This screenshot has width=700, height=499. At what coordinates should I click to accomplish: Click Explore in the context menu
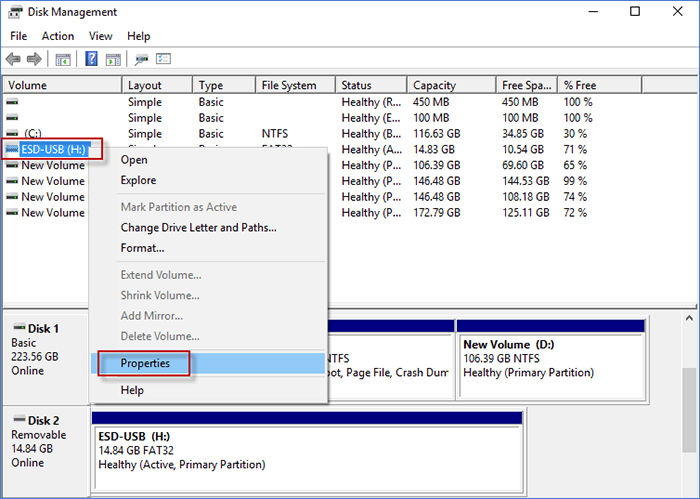tap(138, 181)
